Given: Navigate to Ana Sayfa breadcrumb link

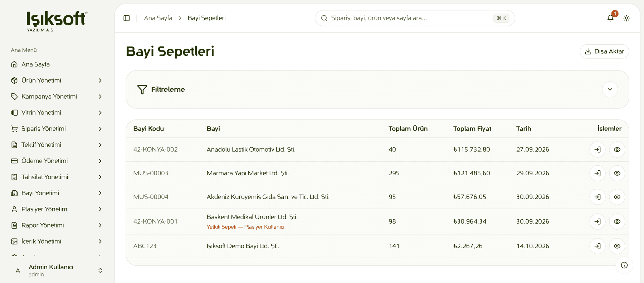Looking at the screenshot, I should tap(158, 18).
